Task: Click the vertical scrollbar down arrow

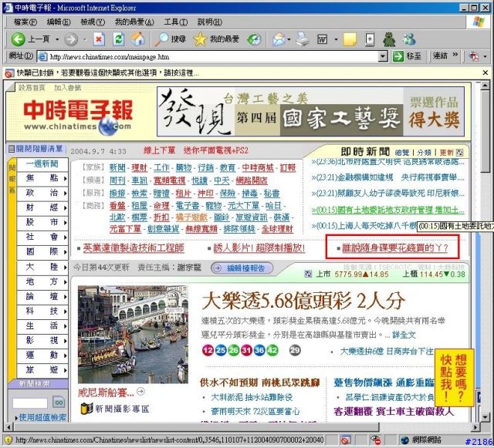Action: pos(486,416)
